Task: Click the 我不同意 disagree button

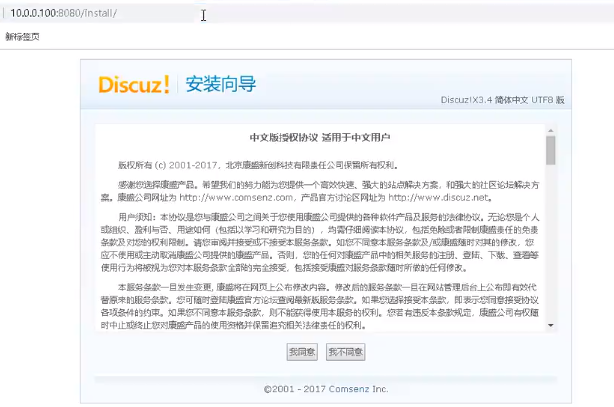Action: [345, 352]
